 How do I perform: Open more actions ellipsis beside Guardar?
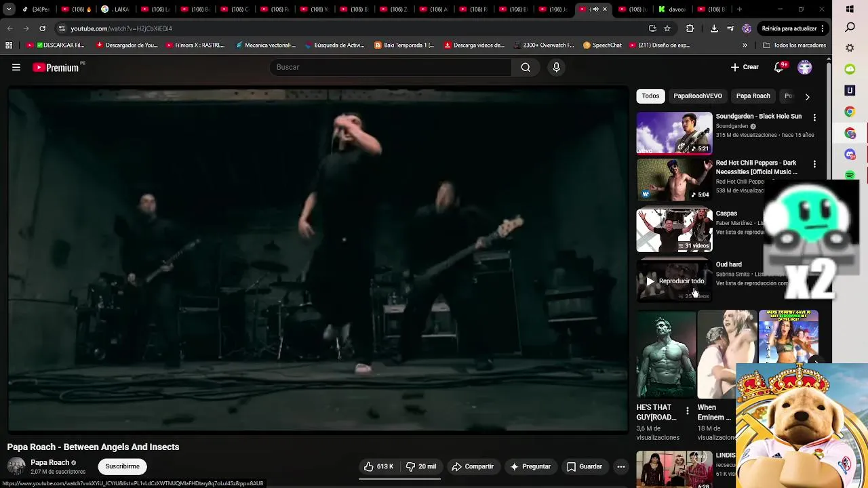pos(620,466)
